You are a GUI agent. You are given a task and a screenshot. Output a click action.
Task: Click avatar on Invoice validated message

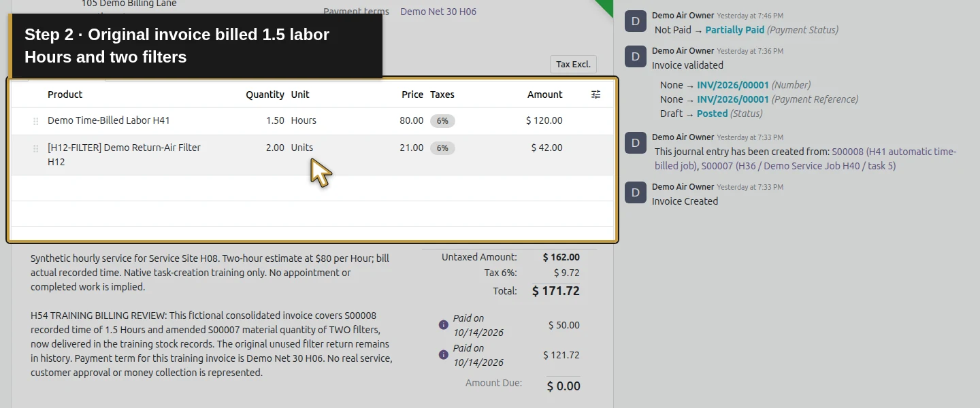coord(636,56)
